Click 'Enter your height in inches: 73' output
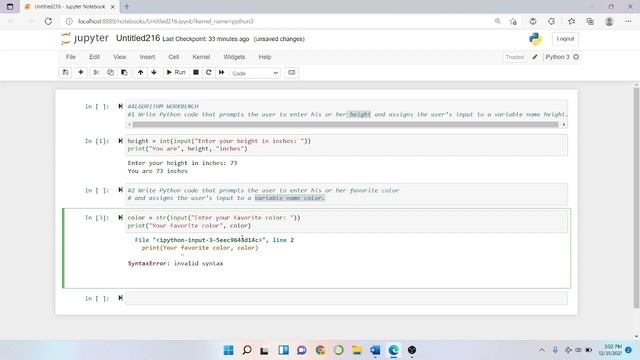The height and width of the screenshot is (360, 640). coord(182,163)
